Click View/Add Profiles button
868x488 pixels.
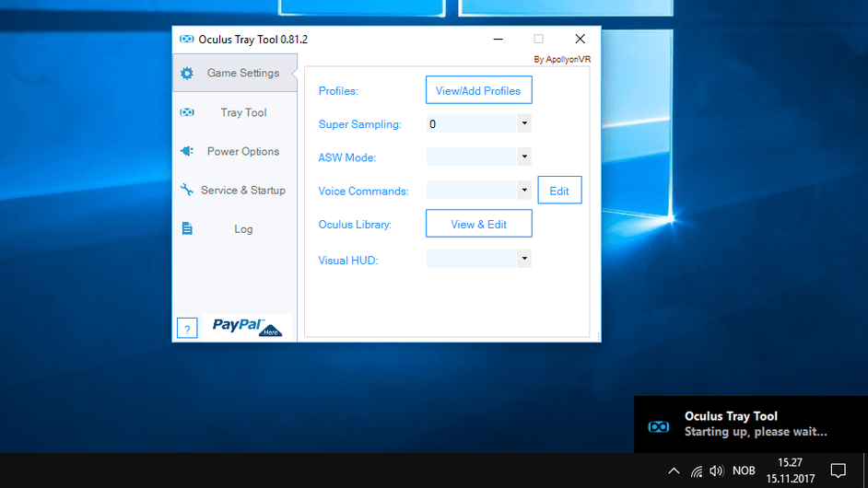(x=479, y=90)
